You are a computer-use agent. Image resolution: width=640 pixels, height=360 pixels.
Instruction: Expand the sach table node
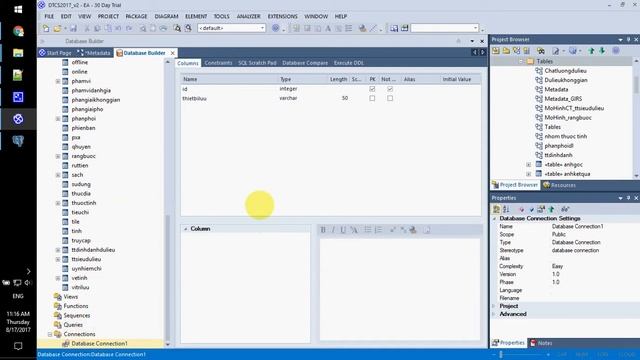click(58, 175)
